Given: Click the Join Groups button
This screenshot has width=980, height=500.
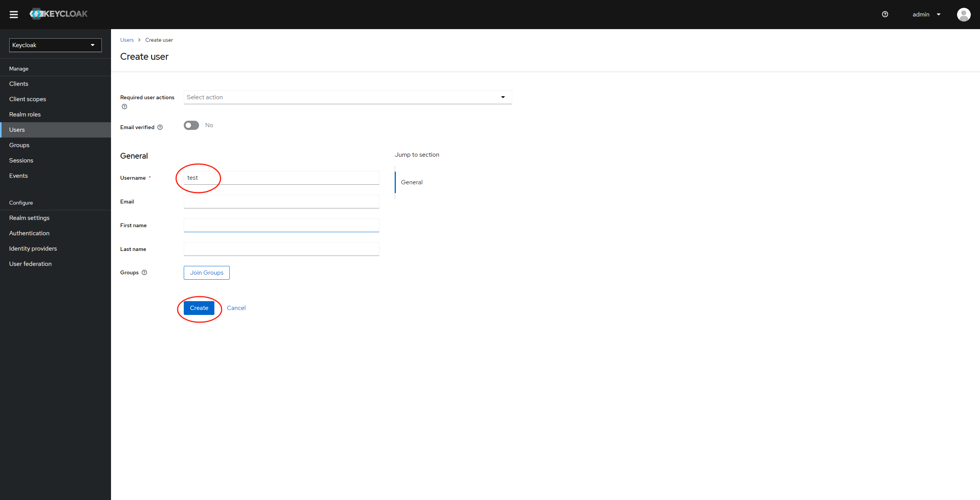Looking at the screenshot, I should tap(206, 272).
